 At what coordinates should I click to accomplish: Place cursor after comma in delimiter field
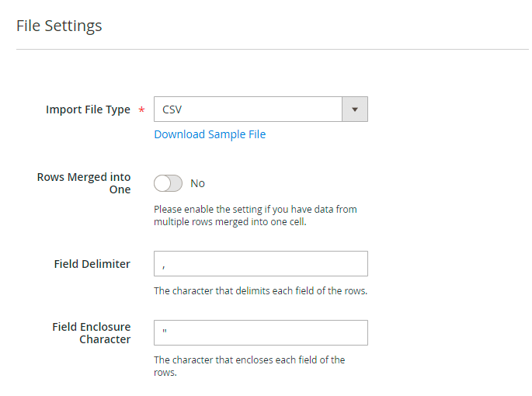click(169, 264)
